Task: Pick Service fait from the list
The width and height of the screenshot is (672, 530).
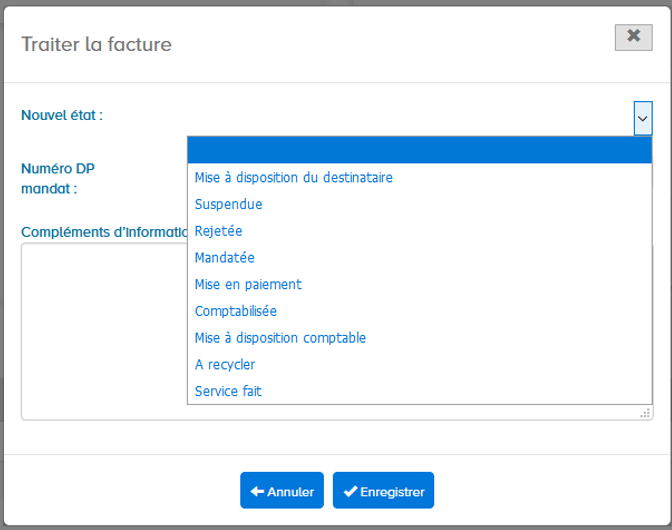Action: 420,391
